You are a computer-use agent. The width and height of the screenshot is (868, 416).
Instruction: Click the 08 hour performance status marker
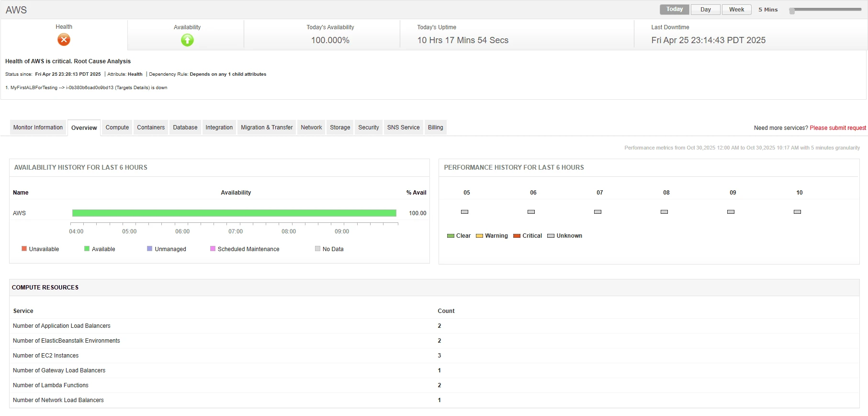point(664,212)
